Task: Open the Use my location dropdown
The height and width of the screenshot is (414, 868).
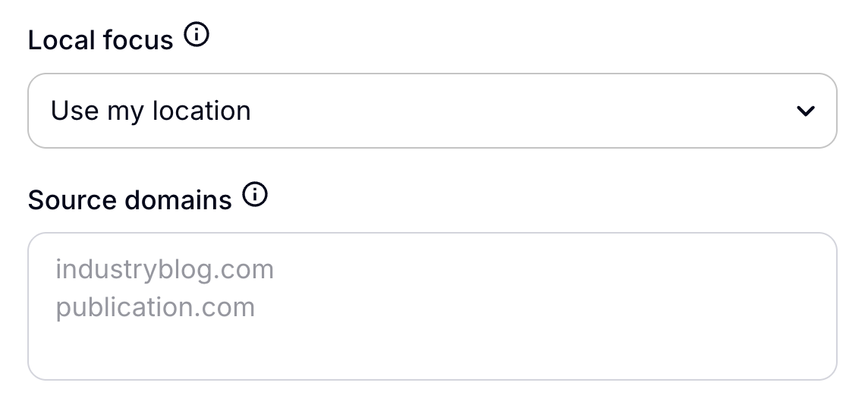Action: 432,111
